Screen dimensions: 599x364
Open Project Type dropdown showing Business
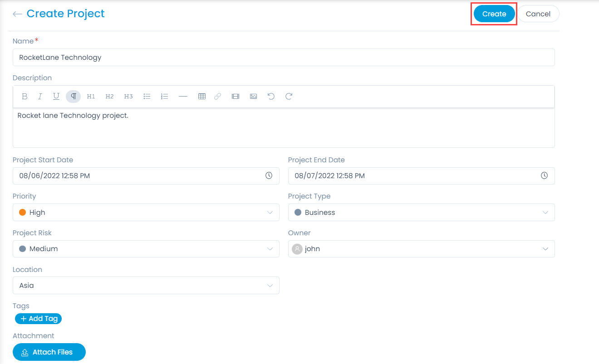click(421, 212)
